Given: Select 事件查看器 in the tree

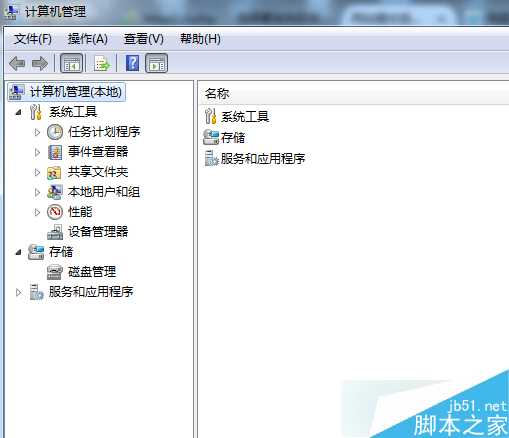Looking at the screenshot, I should (x=98, y=152).
